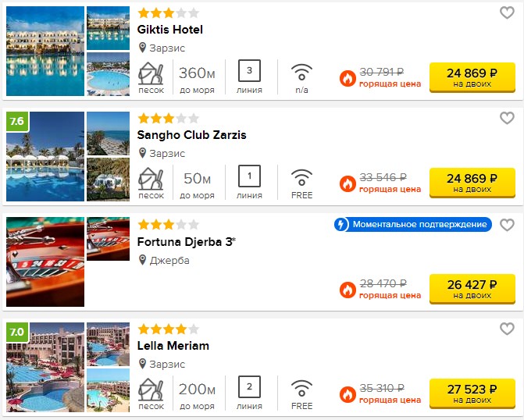Open Sangho Club Zarzis hotel page
The height and width of the screenshot is (420, 524).
192,135
